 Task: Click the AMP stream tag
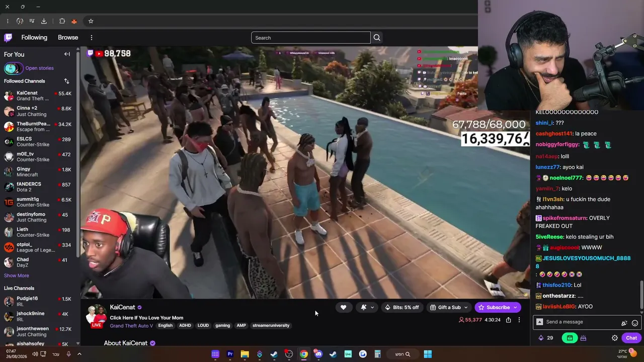click(242, 325)
